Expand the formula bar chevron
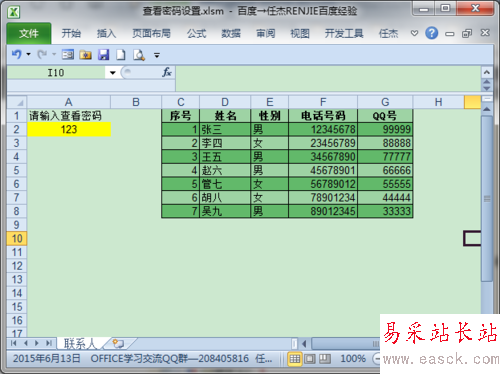500x374 pixels. click(x=487, y=72)
